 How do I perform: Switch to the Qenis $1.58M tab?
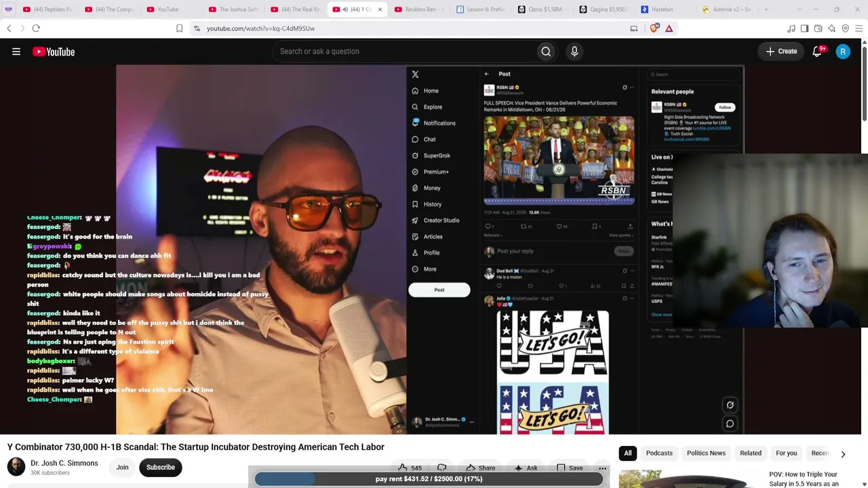545,9
